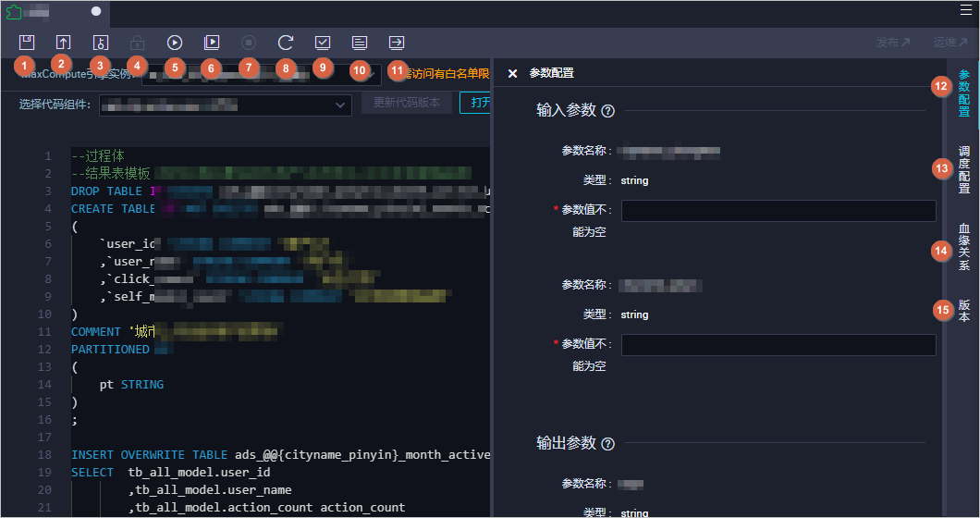Screen dimensions: 980x518
Task: Click the Save icon in toolbar
Action: [26, 42]
